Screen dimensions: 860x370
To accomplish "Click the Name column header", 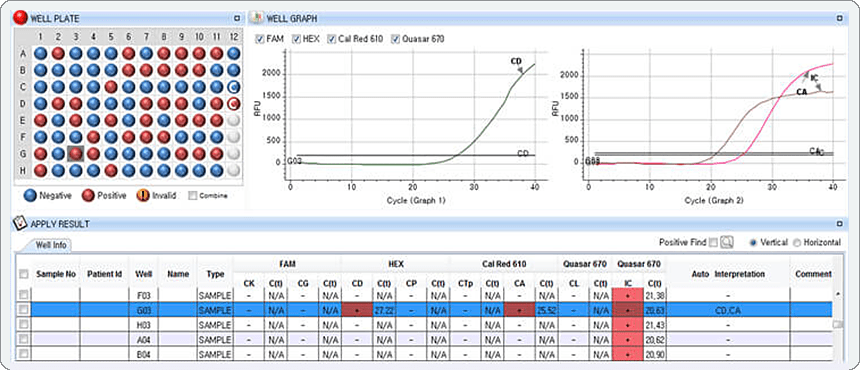I will pos(178,273).
